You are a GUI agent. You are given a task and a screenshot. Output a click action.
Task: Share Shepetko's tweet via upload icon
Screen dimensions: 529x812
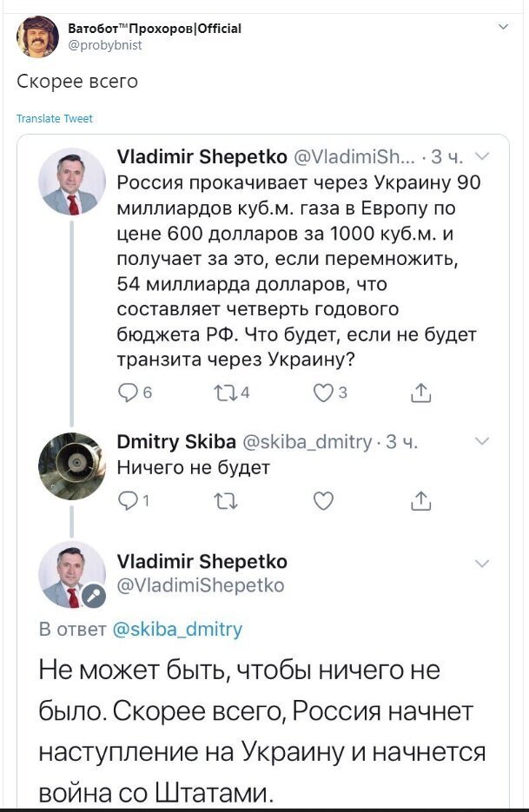(420, 393)
